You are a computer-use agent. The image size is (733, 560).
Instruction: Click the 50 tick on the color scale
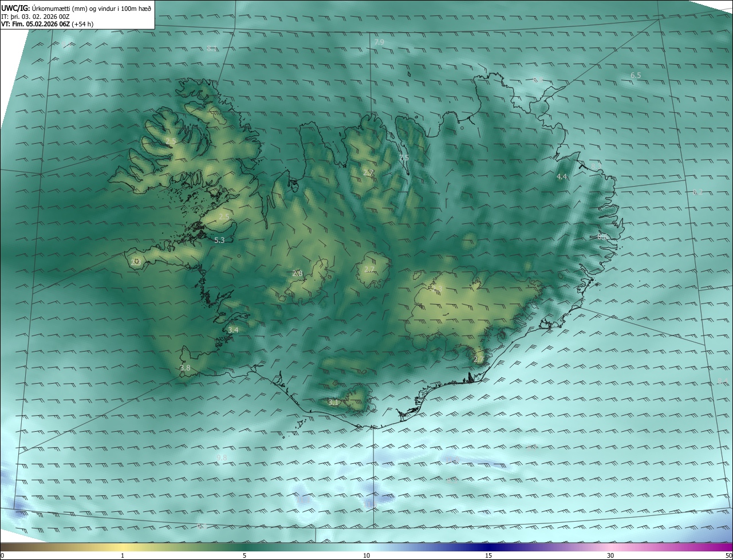(728, 555)
